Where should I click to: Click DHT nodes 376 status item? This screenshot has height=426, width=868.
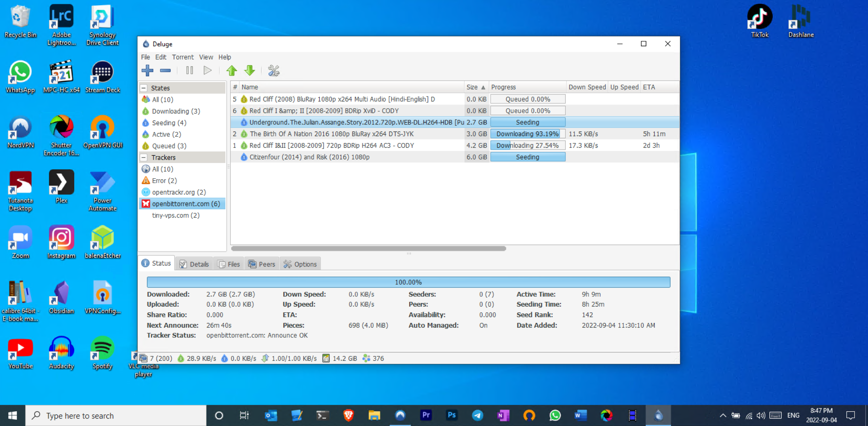[x=373, y=358]
